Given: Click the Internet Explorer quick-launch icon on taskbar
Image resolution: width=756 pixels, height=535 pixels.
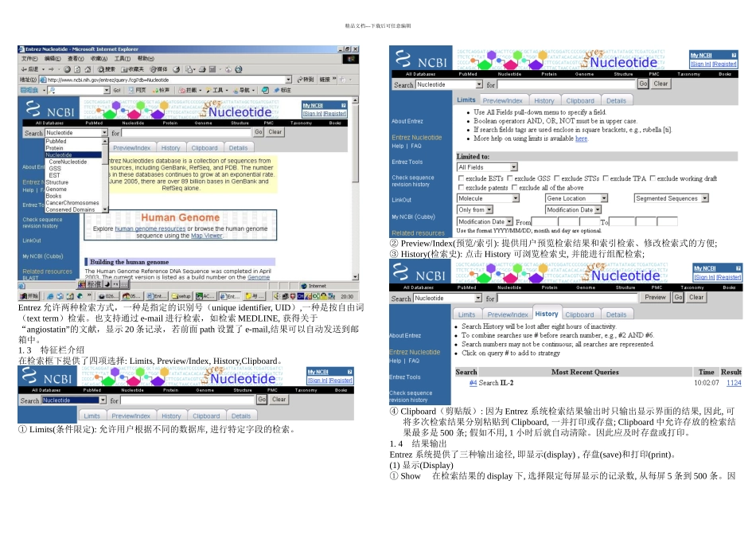Looking at the screenshot, I should 50,296.
